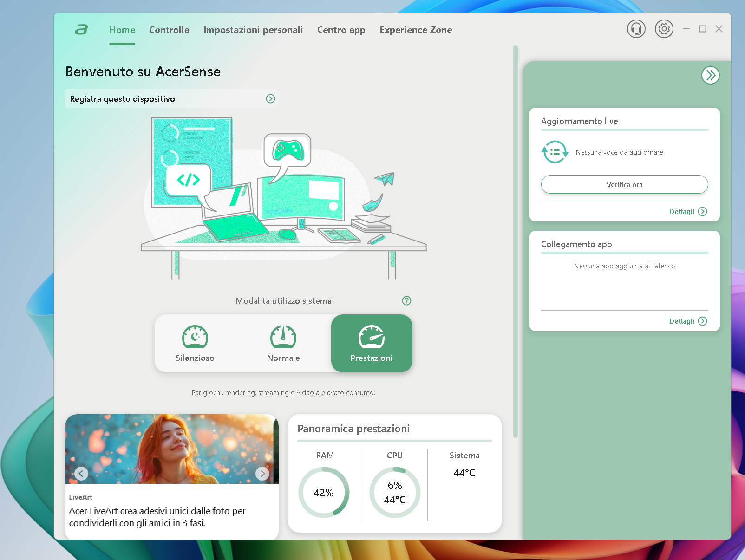
Task: Open the Centro app section
Action: (x=341, y=30)
